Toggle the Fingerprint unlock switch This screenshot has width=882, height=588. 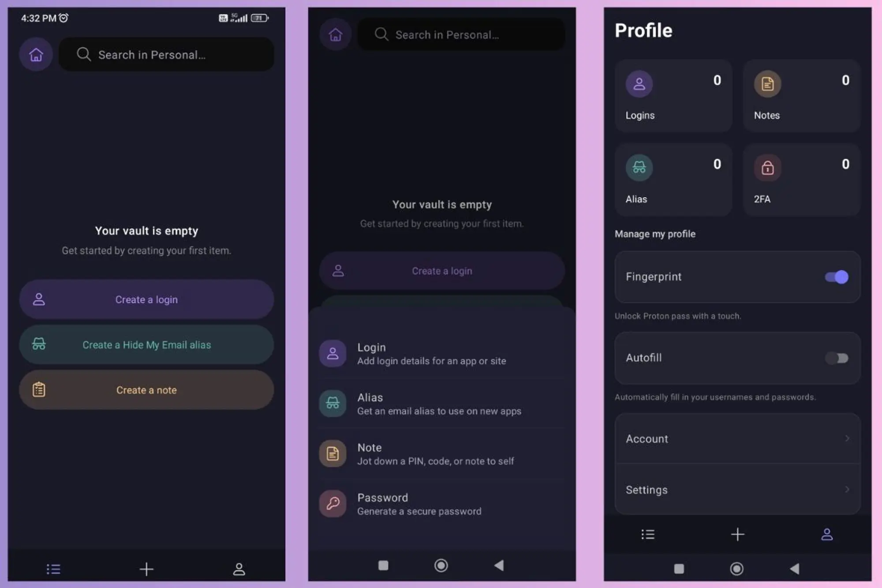point(837,276)
